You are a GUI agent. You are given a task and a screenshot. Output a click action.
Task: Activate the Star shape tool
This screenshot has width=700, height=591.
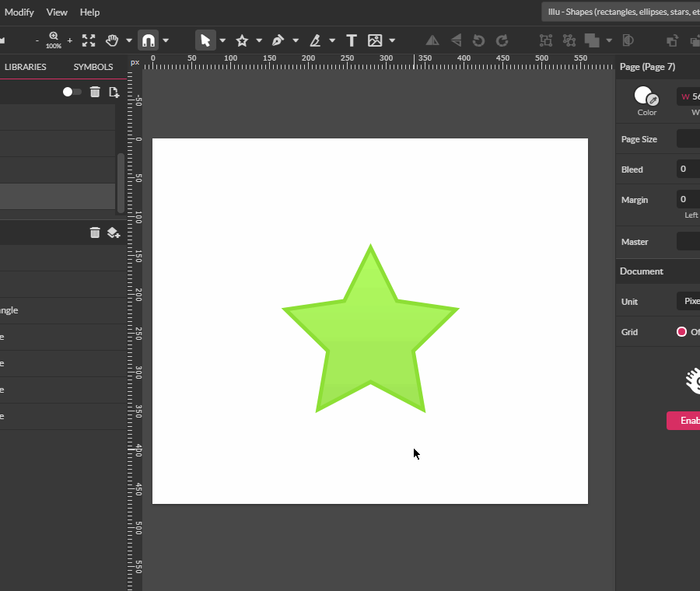(243, 40)
